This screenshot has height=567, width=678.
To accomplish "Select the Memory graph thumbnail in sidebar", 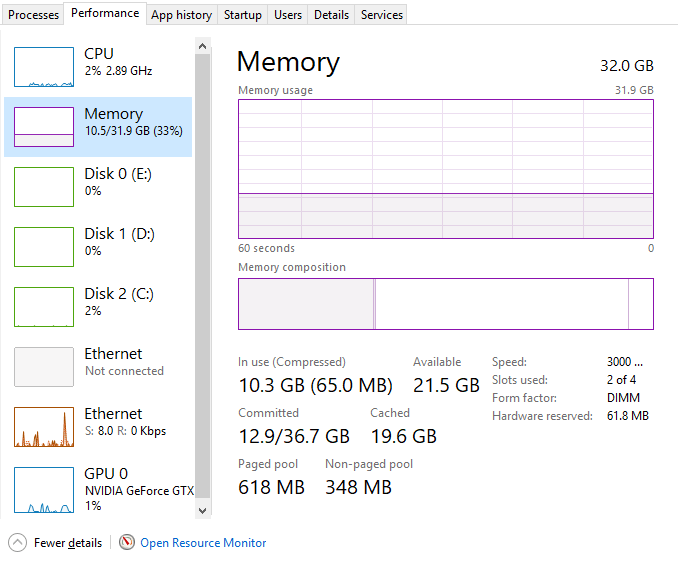I will 44,127.
